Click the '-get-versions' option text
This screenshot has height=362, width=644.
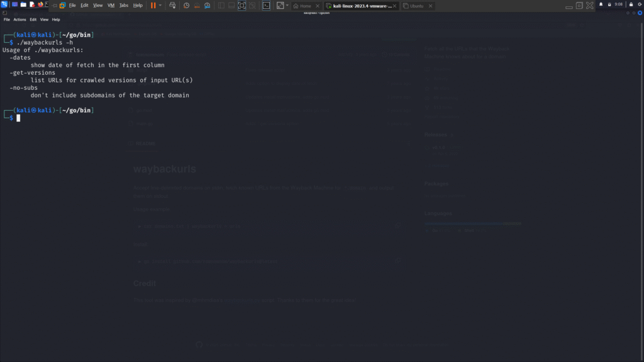(x=33, y=73)
